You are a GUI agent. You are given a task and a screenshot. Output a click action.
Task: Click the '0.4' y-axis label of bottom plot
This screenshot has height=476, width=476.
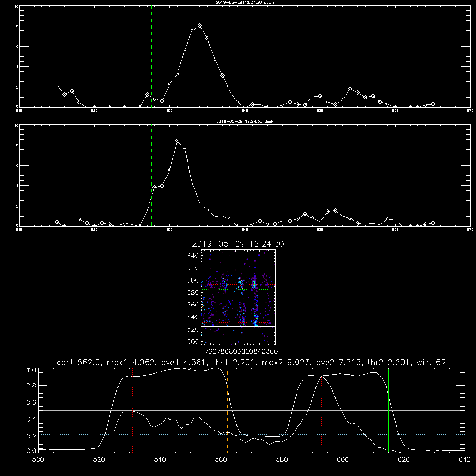point(31,419)
